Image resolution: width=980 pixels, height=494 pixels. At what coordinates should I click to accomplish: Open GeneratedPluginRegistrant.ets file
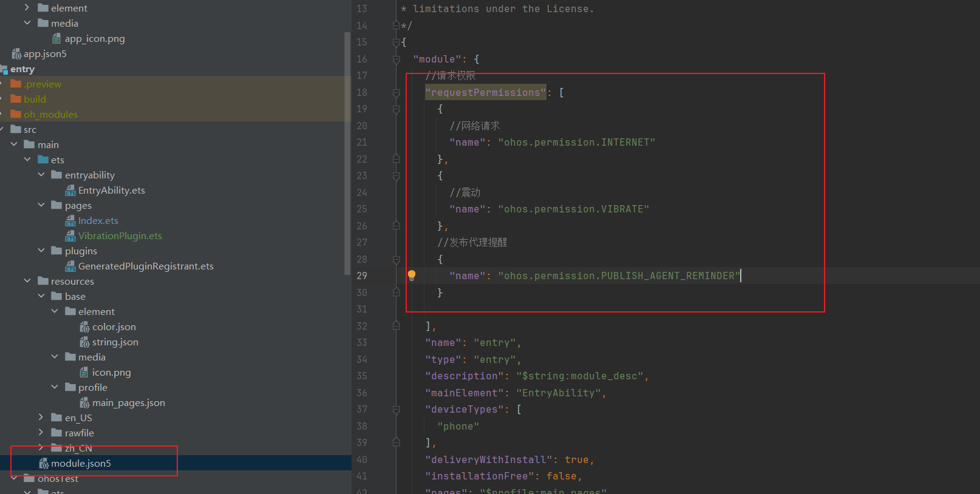146,266
